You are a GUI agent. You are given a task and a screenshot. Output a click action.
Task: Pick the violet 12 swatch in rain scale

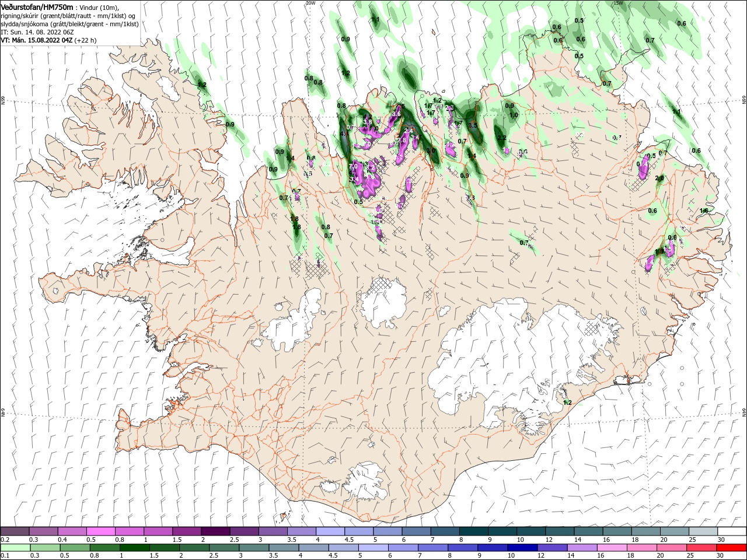[x=553, y=548]
